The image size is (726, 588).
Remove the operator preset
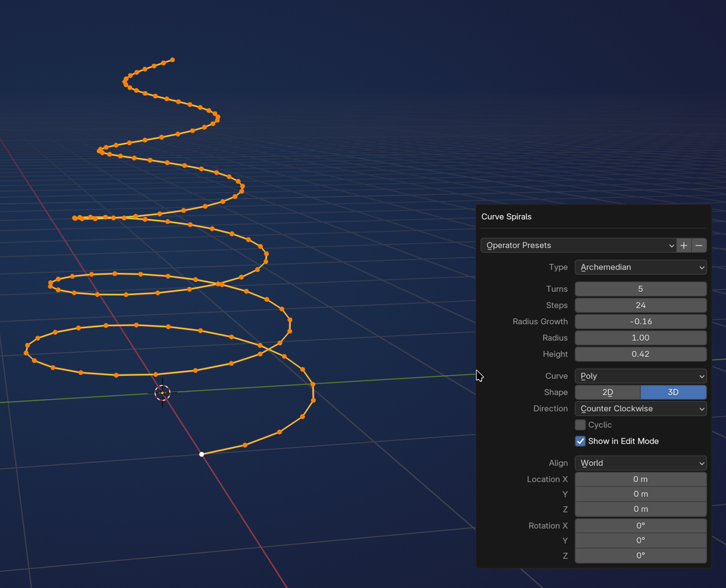tap(699, 246)
